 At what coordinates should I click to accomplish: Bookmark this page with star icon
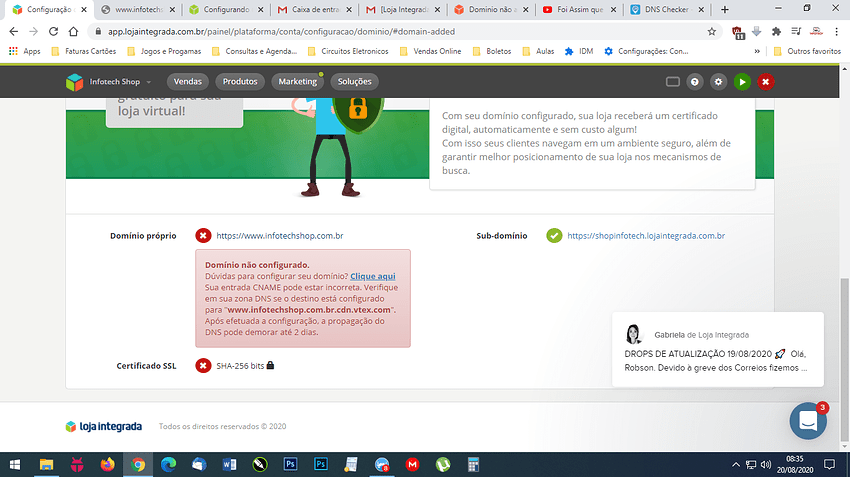pyautogui.click(x=712, y=31)
